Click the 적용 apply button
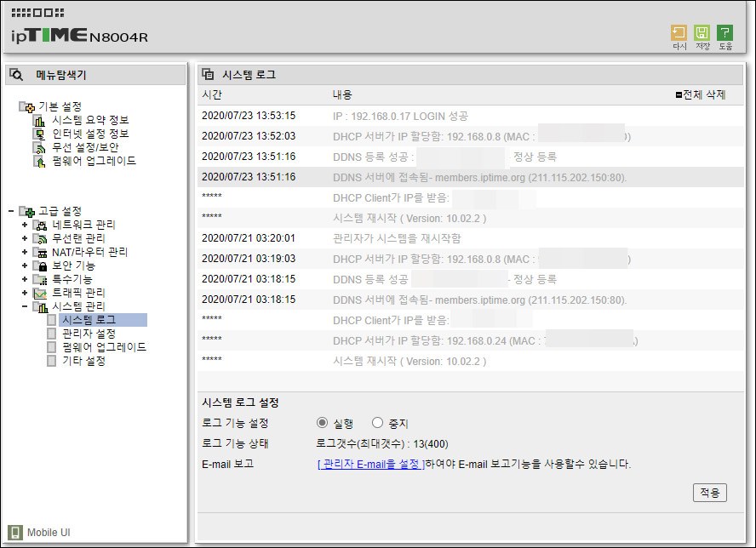756x548 pixels. coord(709,493)
